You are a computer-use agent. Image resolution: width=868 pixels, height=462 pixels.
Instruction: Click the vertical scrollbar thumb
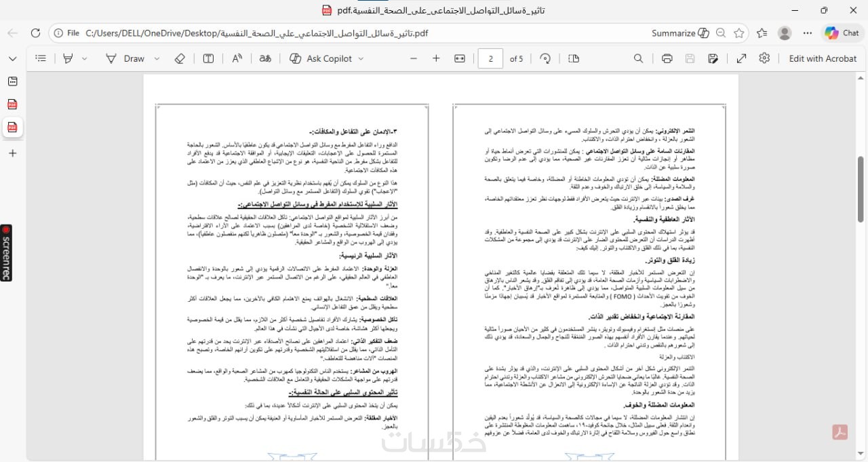861,189
